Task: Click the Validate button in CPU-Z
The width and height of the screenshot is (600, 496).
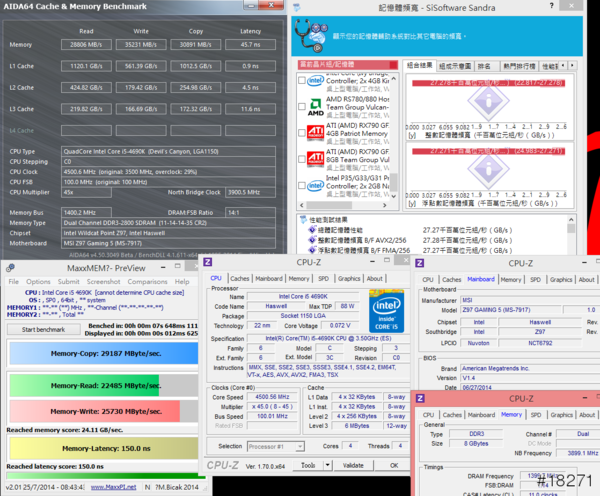Action: tap(352, 465)
